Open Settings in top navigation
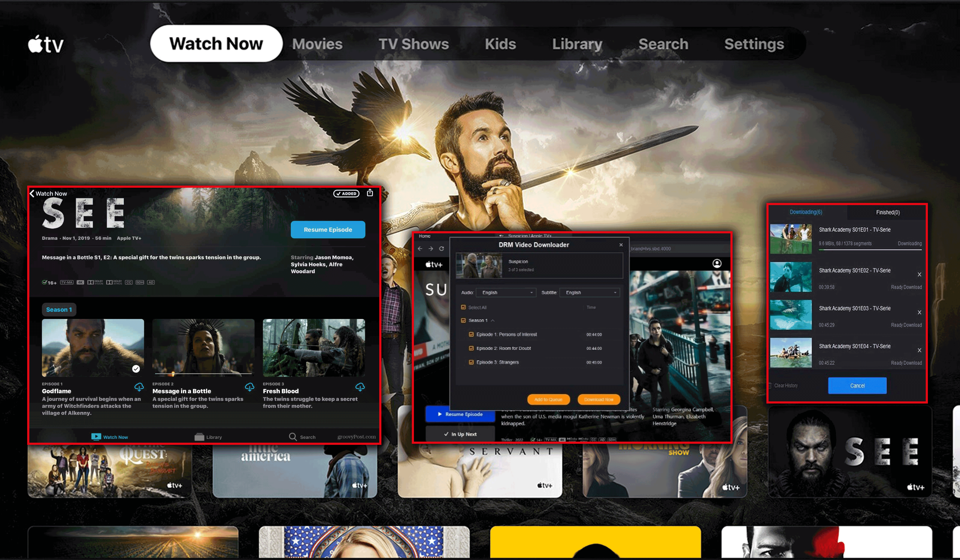Screen dimensions: 960x560 click(x=754, y=44)
